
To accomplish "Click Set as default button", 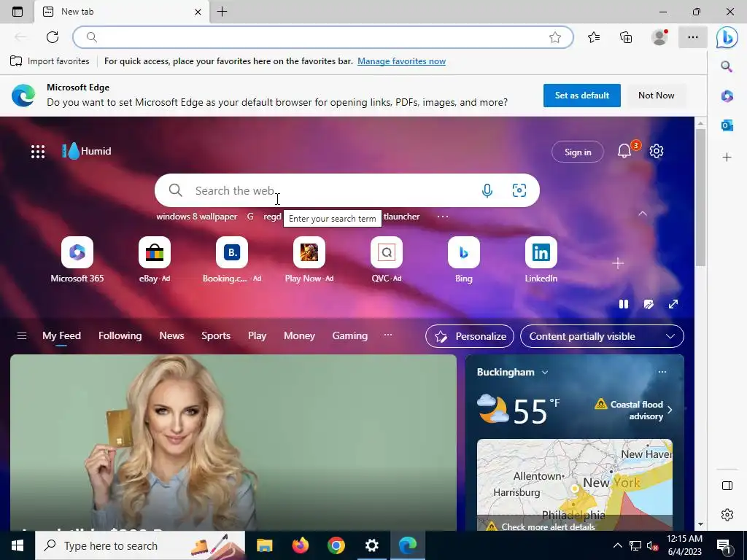I will [x=581, y=96].
